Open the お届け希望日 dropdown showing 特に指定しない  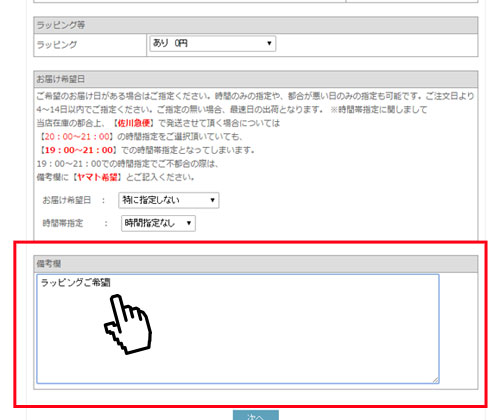coord(169,200)
